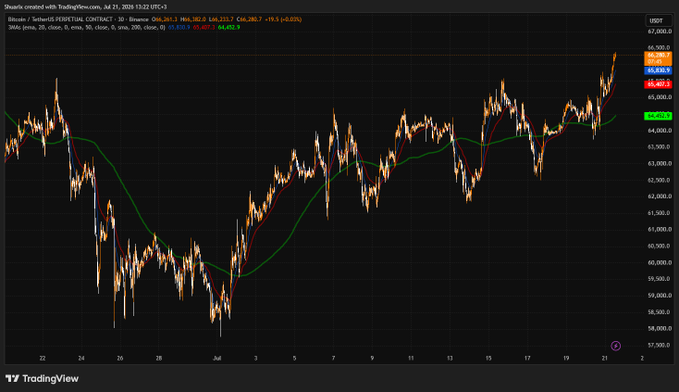The height and width of the screenshot is (392, 679).
Task: Click 61,000.0 on the price axis
Action: 660,230
